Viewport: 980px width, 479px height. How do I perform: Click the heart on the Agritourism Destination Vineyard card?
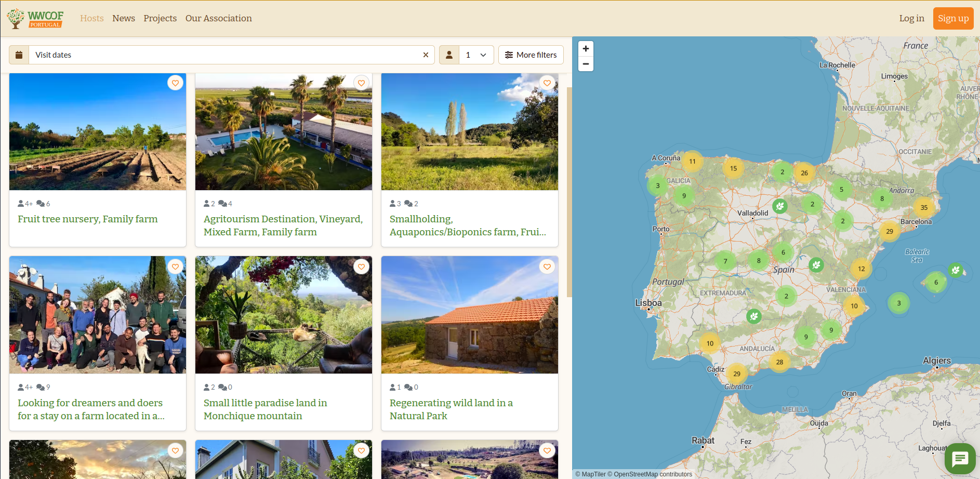click(361, 83)
